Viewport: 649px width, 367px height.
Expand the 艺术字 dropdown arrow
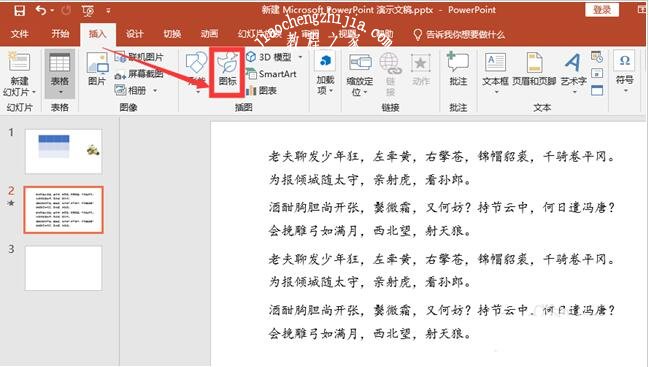(574, 92)
